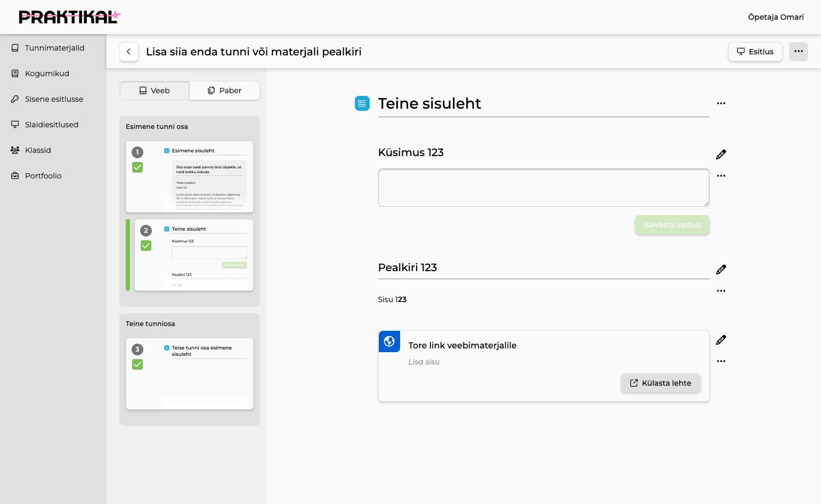This screenshot has width=821, height=504.
Task: Click the Õpetaja Omari user name
Action: [x=776, y=17]
